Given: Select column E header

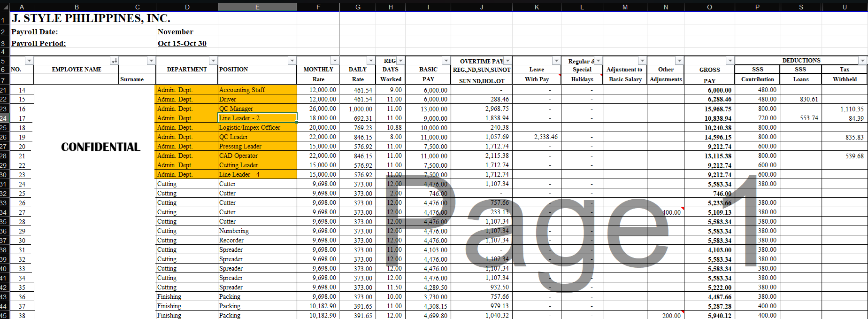Looking at the screenshot, I should 257,7.
